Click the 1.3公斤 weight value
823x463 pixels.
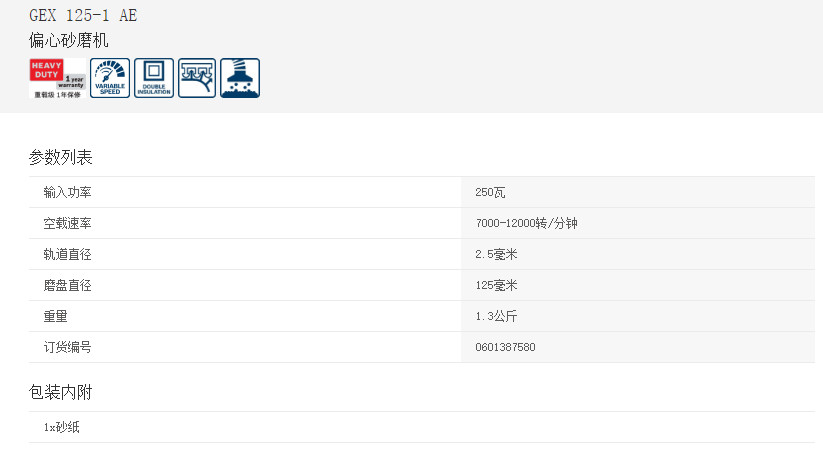[497, 316]
